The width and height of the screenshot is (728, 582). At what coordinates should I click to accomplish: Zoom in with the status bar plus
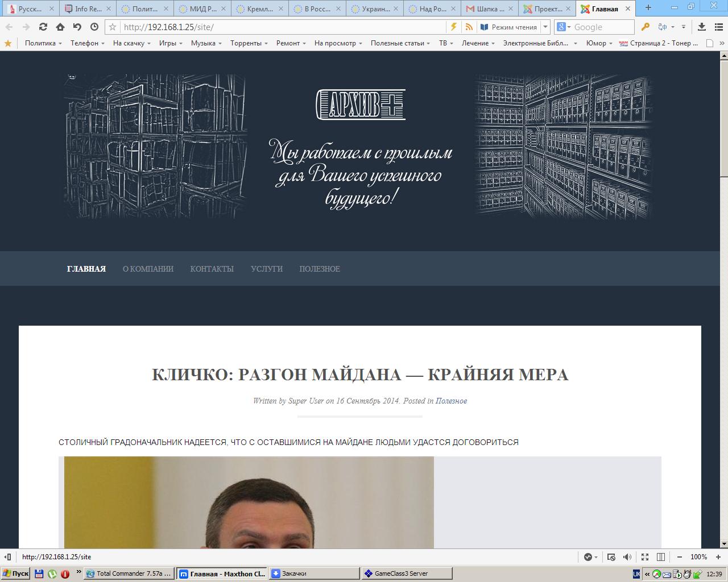coord(718,557)
